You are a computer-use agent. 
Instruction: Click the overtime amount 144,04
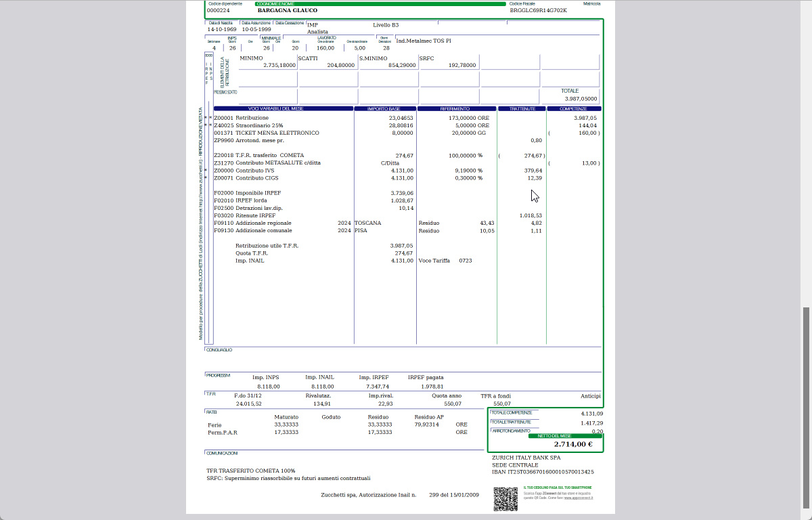coord(587,125)
